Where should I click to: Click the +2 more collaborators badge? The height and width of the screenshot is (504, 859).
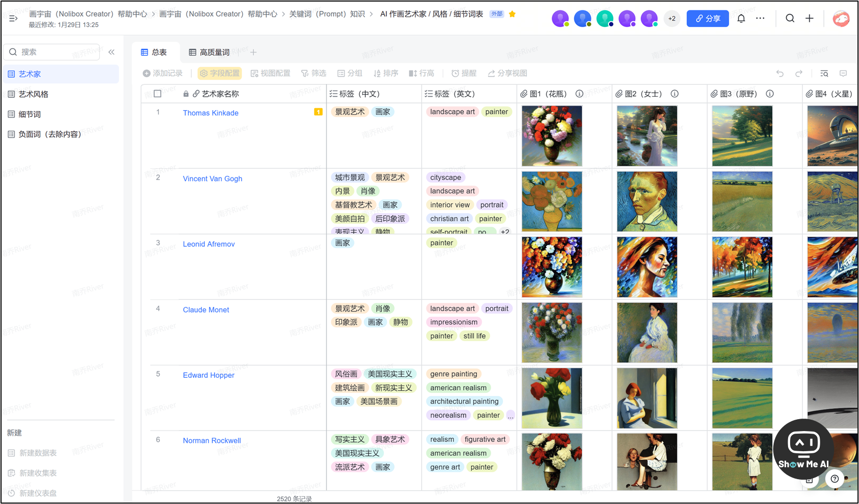672,19
